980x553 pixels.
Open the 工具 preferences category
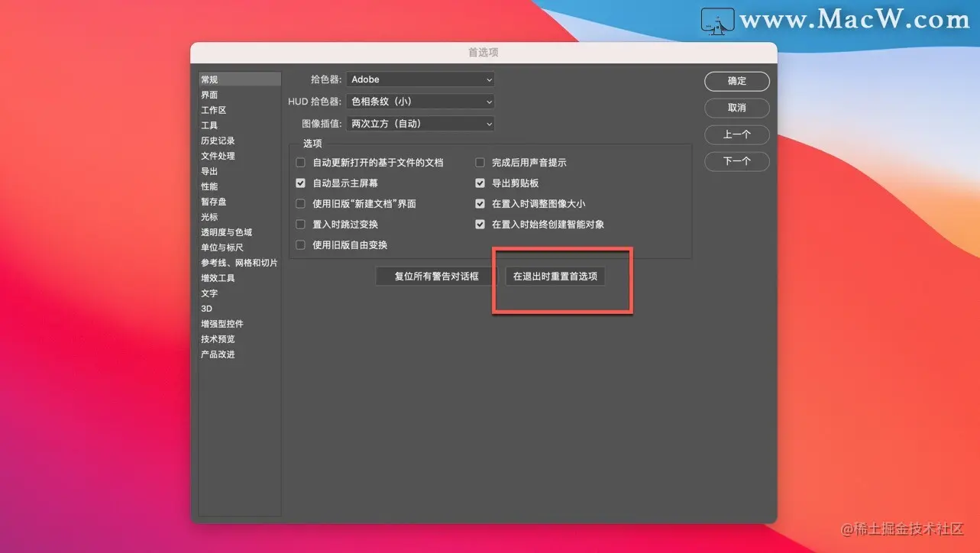point(240,125)
